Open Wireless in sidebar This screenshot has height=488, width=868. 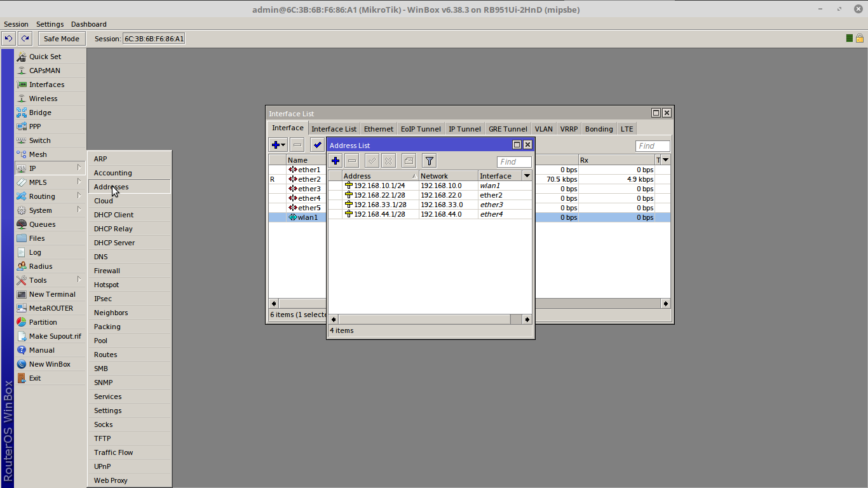click(50, 98)
